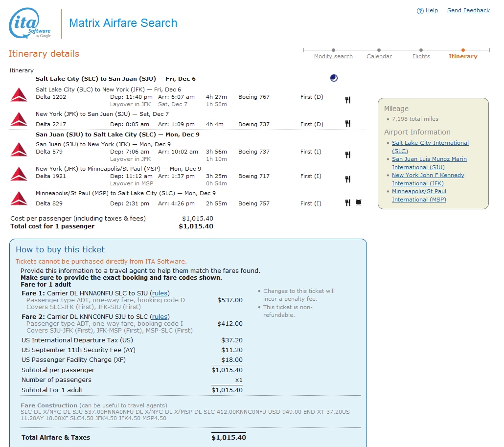504x447 pixels.
Task: Click the meal icon on Delta 1921
Action: click(347, 179)
